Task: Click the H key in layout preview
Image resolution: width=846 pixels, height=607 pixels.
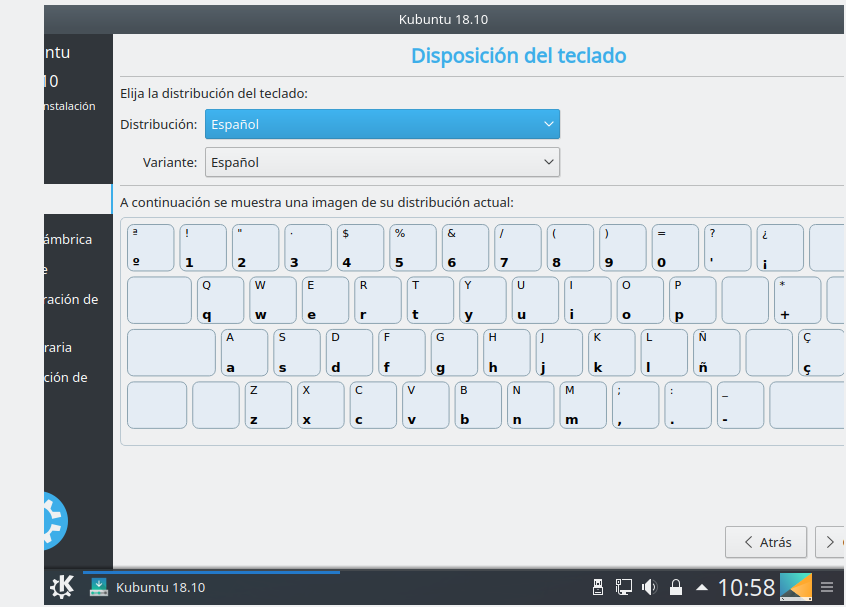Action: click(x=507, y=352)
